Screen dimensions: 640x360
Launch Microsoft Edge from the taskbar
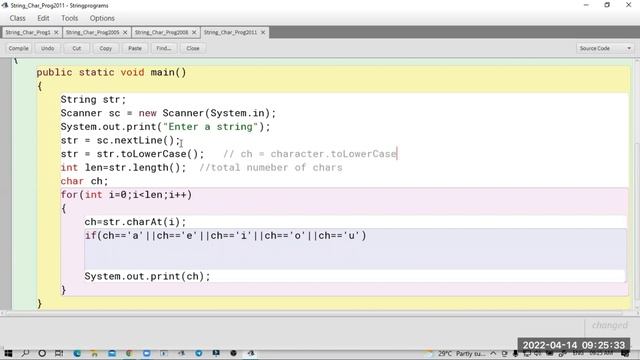(x=77, y=353)
